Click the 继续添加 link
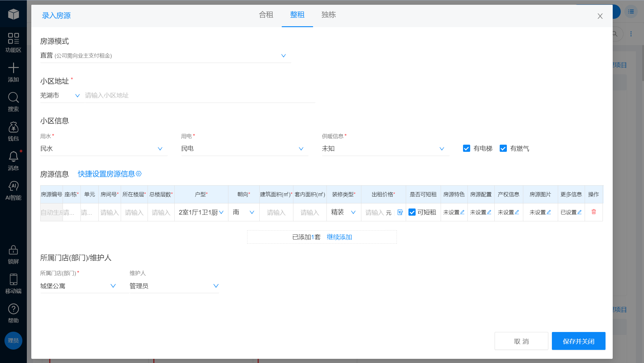This screenshot has height=363, width=644. (x=339, y=237)
